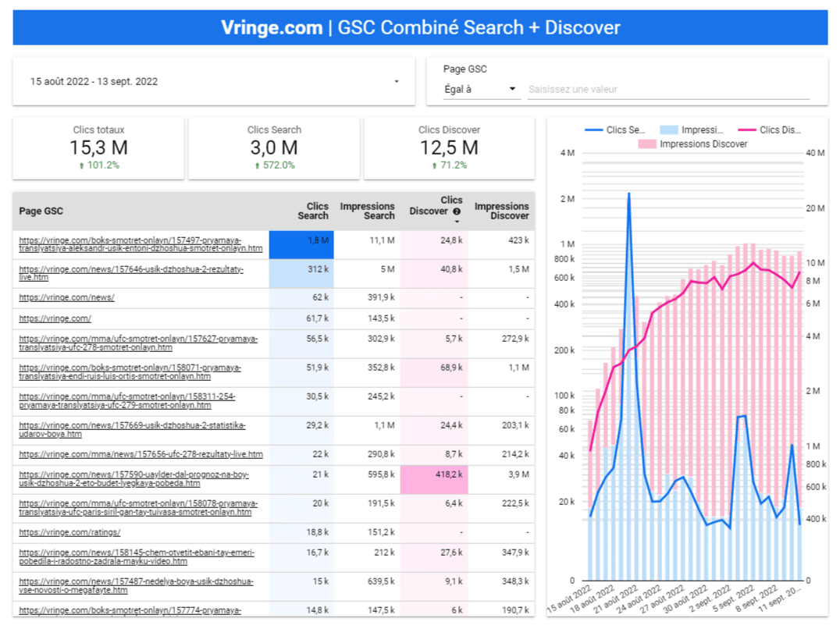Click the 572.0% change under Clics Search
The height and width of the screenshot is (629, 840).
(x=275, y=165)
